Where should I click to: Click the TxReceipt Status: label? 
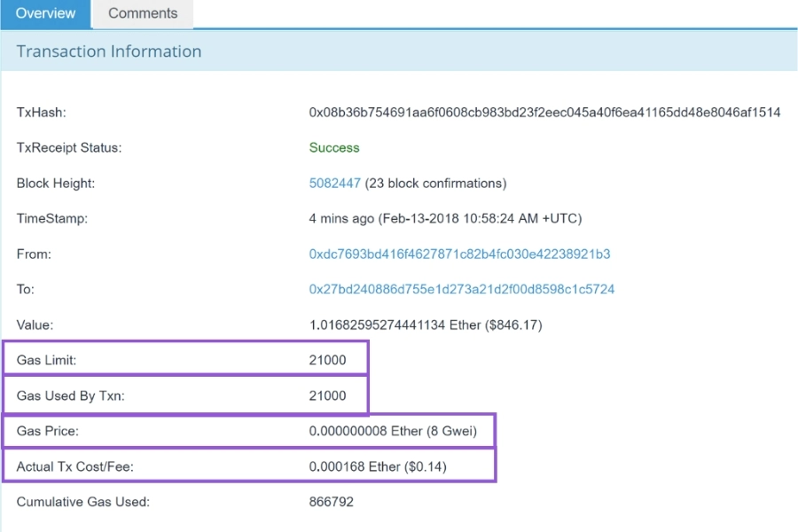tap(69, 148)
